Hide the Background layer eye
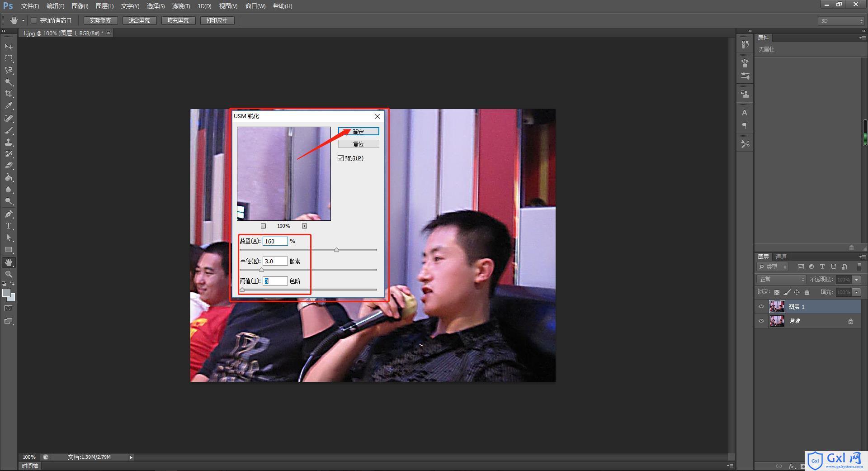 (x=761, y=321)
